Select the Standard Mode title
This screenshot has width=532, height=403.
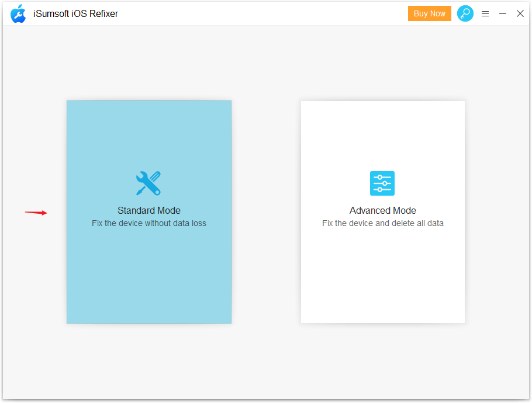pyautogui.click(x=149, y=210)
